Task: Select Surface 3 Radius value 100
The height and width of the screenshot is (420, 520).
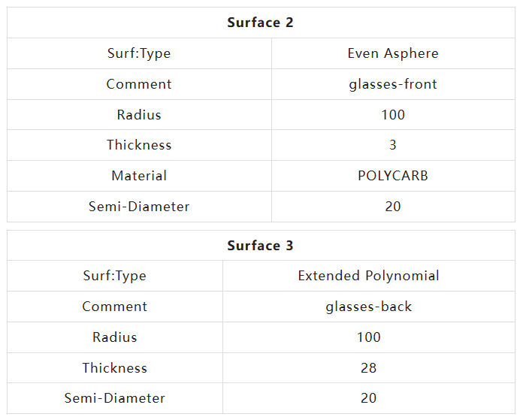Action: (x=369, y=337)
